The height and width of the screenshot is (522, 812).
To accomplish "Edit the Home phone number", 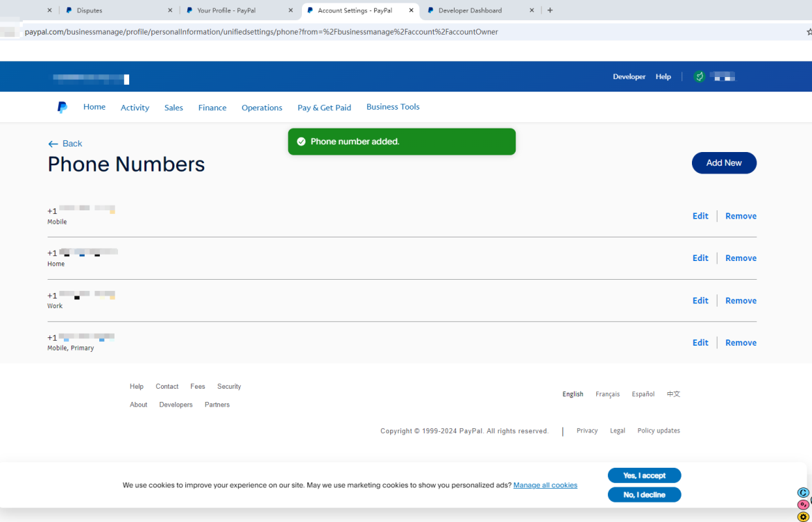I will (700, 258).
